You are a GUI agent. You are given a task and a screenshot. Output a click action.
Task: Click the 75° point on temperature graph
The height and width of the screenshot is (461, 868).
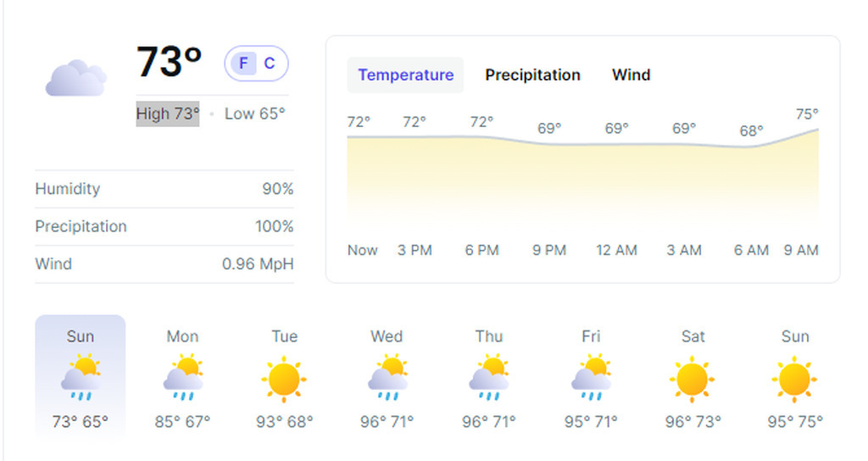(807, 114)
